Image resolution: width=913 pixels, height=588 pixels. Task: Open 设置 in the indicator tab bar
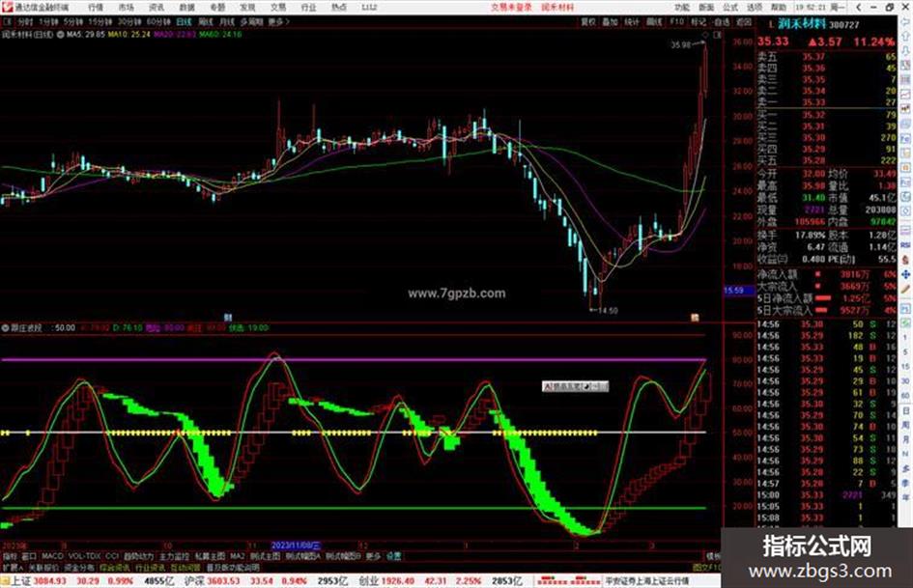(x=394, y=556)
